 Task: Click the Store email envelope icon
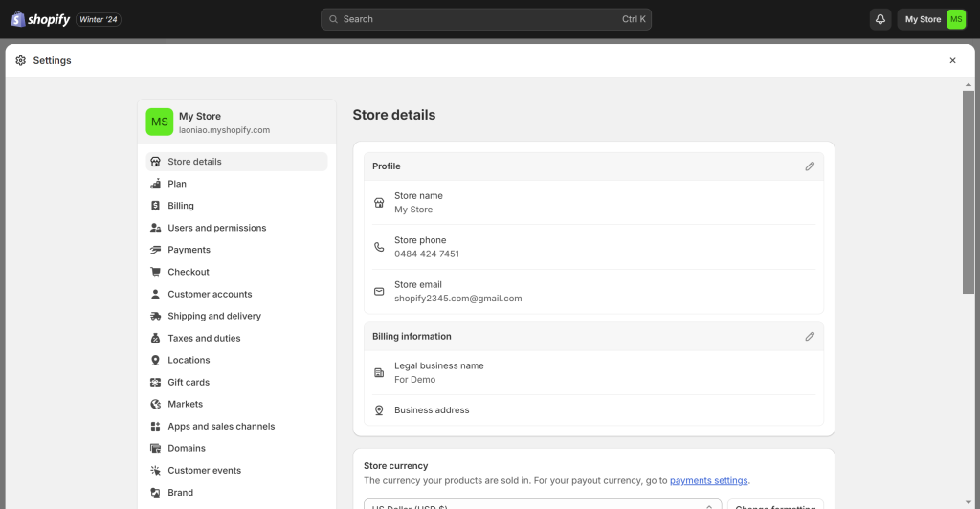[x=379, y=292]
